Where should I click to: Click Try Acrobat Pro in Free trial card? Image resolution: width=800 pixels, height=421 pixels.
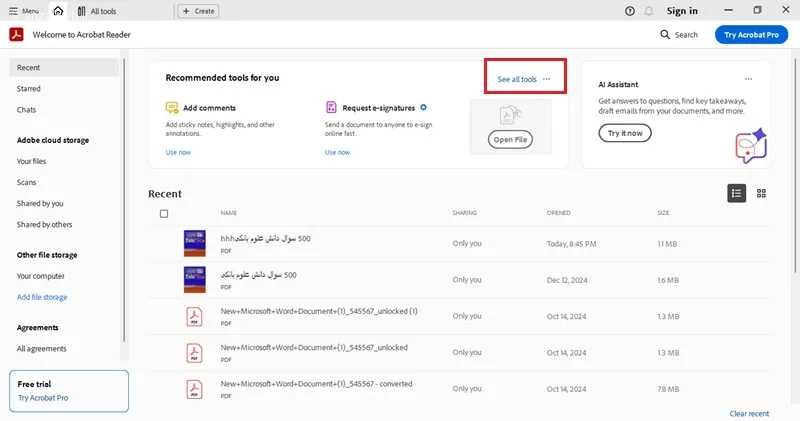[x=43, y=398]
